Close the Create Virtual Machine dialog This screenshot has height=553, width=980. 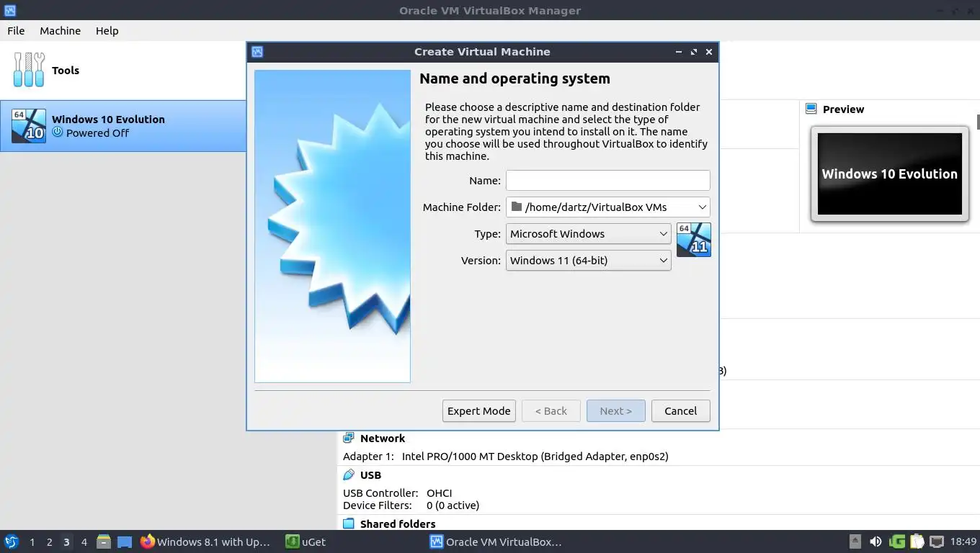coord(709,52)
